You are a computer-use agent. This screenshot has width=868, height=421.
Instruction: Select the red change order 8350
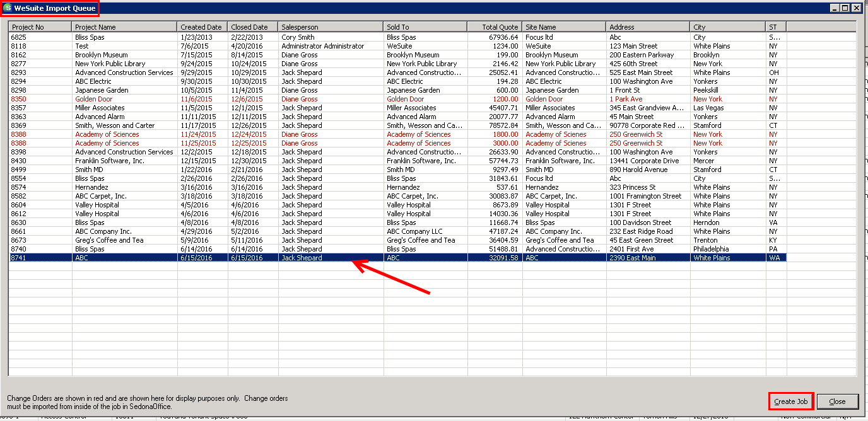tap(19, 99)
